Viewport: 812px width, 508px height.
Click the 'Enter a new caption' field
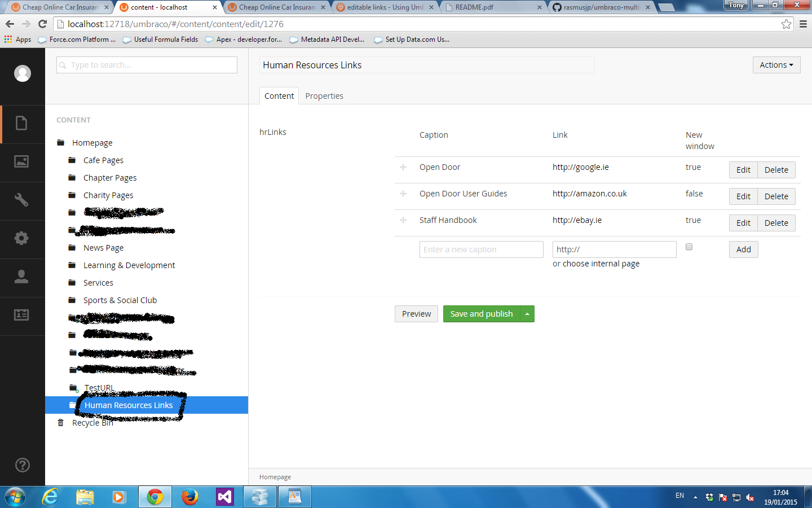[481, 249]
